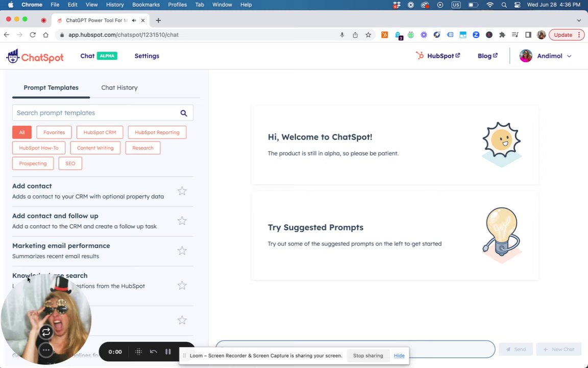Open the Zoom extension icon

pos(476,35)
